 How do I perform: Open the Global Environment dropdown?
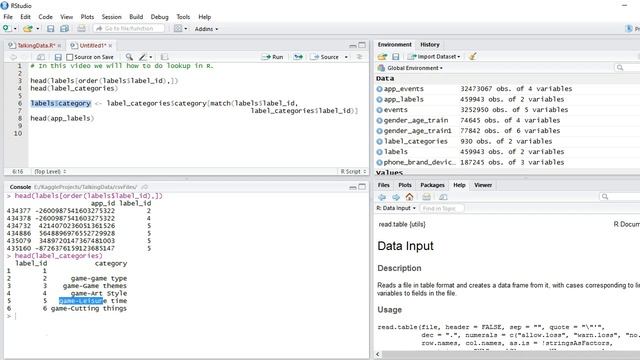411,68
